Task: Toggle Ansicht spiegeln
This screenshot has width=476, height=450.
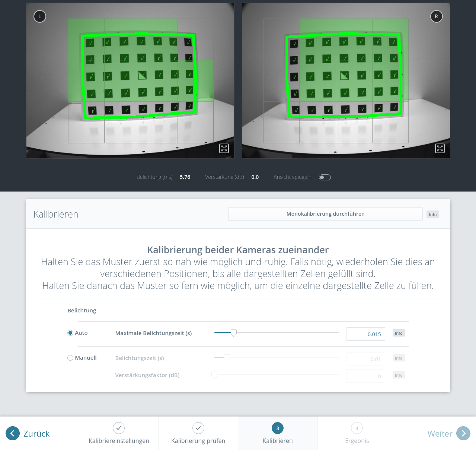Action: [325, 177]
